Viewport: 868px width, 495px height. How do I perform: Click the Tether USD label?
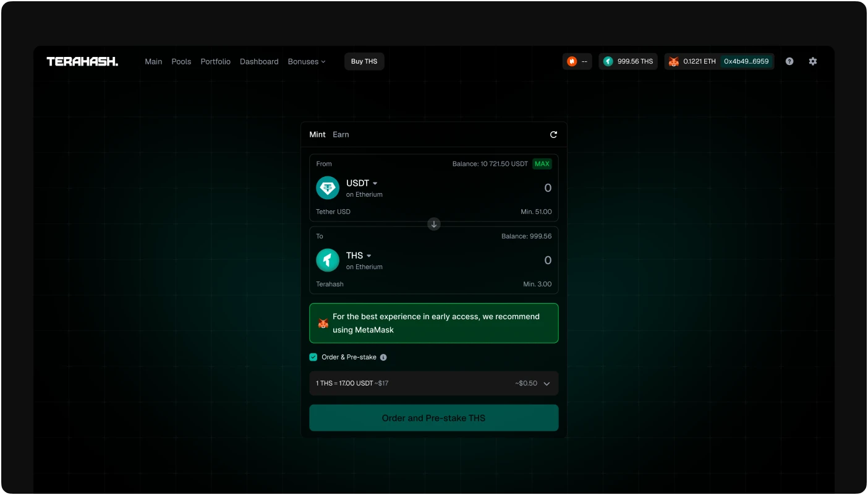pos(333,212)
